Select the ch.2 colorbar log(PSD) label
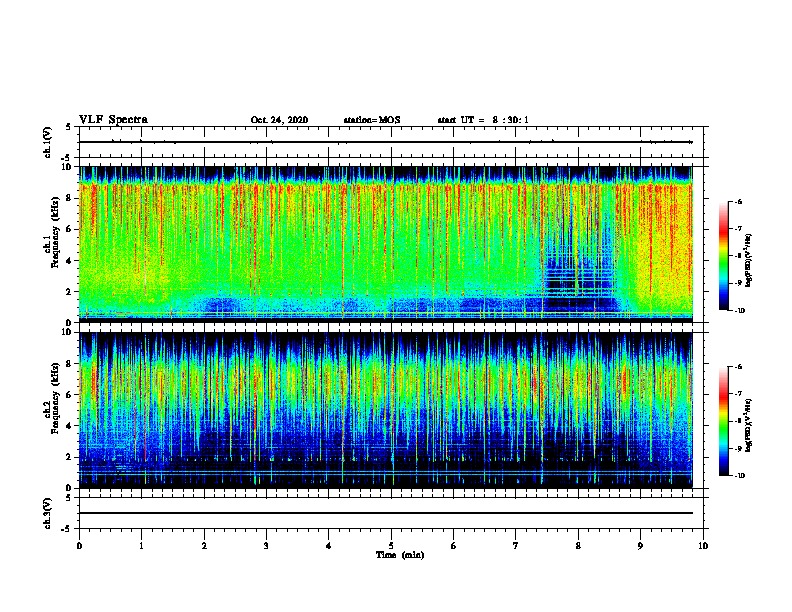 [x=749, y=425]
